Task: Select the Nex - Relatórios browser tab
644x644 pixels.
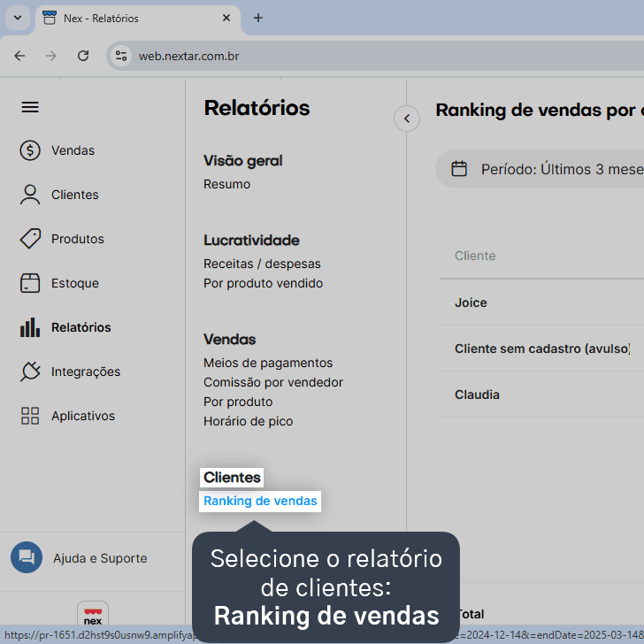Action: click(138, 19)
